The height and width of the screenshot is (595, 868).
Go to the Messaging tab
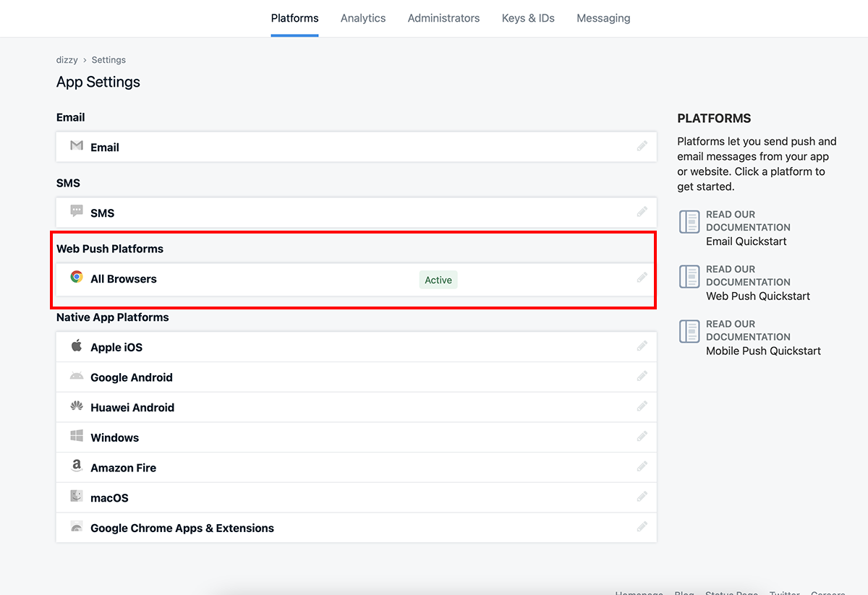pos(603,18)
